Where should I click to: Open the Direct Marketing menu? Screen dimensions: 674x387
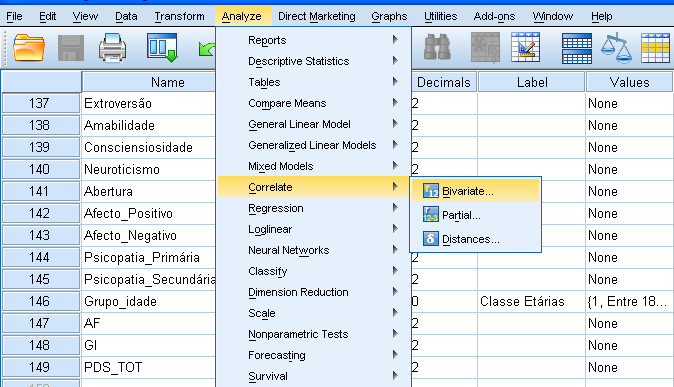tap(317, 16)
